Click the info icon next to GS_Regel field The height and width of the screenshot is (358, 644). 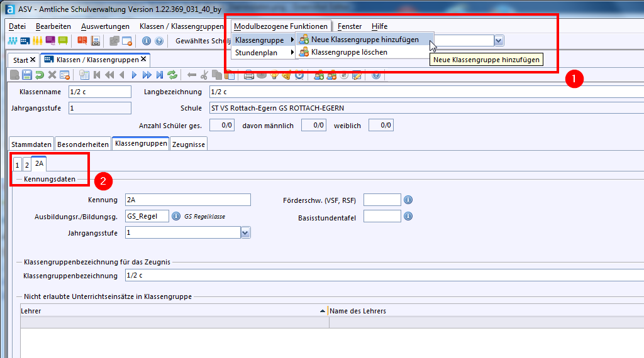176,216
